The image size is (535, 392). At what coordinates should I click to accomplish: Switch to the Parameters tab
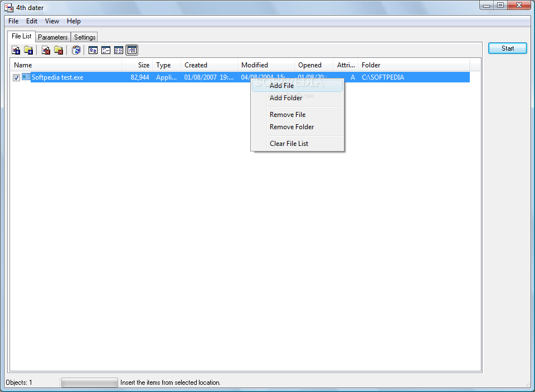click(53, 37)
